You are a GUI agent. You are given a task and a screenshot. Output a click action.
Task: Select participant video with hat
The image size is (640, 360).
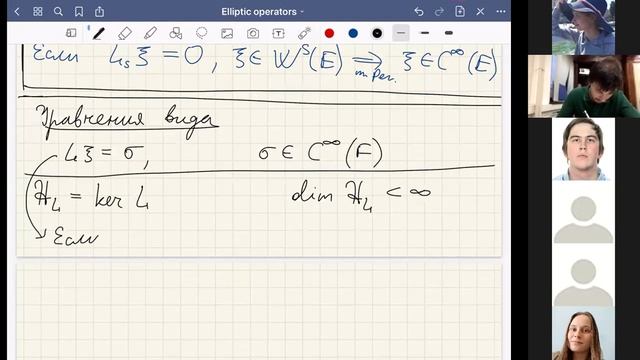(x=584, y=27)
